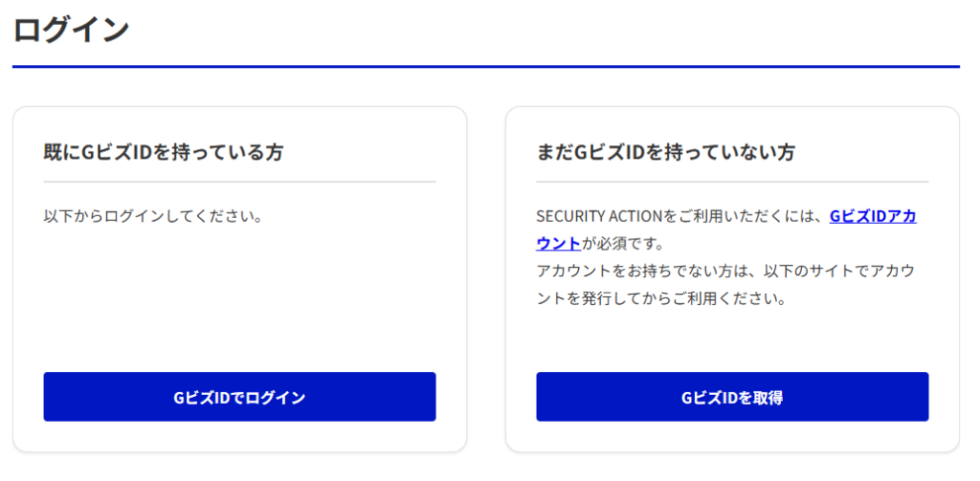Click the blank area right of ログイン title
This screenshot has width=980, height=481.
(x=544, y=30)
